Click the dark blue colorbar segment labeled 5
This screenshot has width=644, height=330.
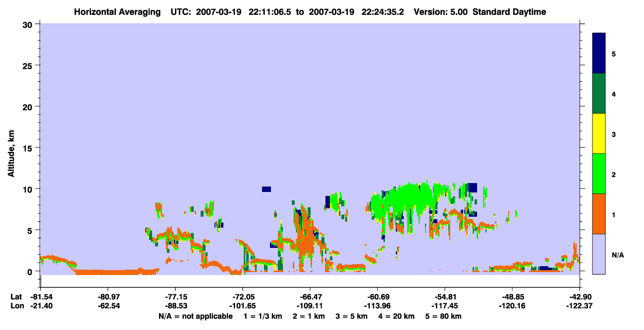[x=599, y=53]
